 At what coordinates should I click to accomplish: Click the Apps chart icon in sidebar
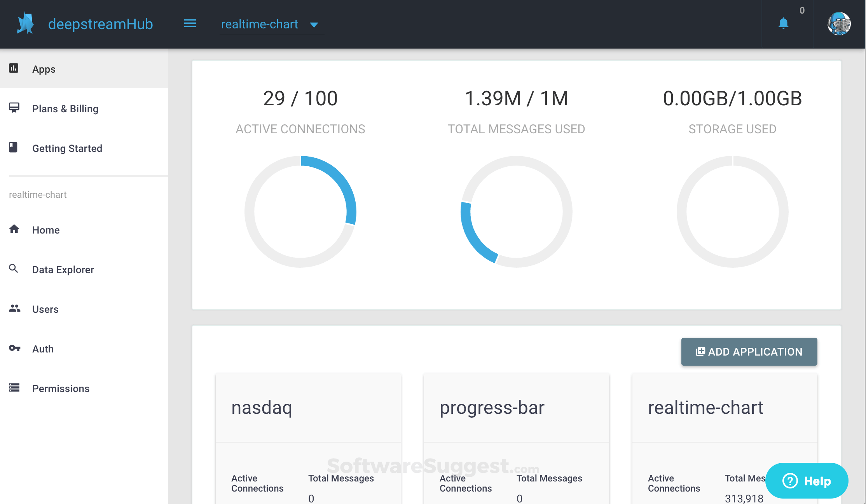[x=14, y=68]
